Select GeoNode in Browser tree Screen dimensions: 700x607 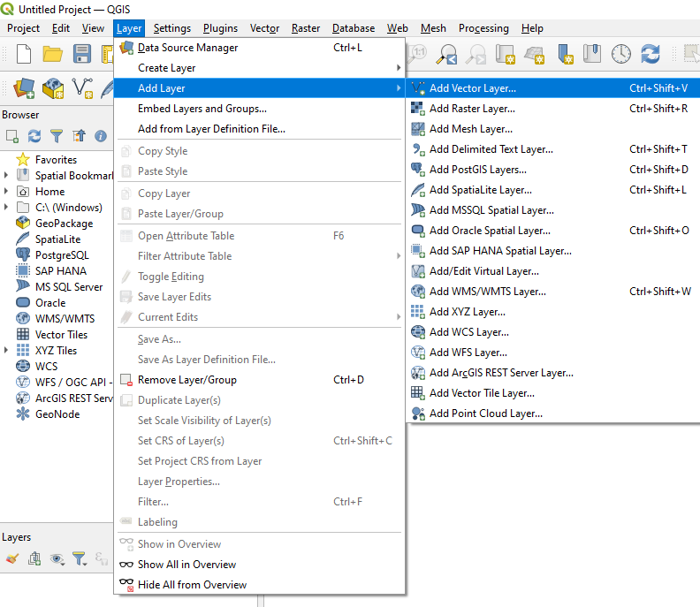coord(57,414)
